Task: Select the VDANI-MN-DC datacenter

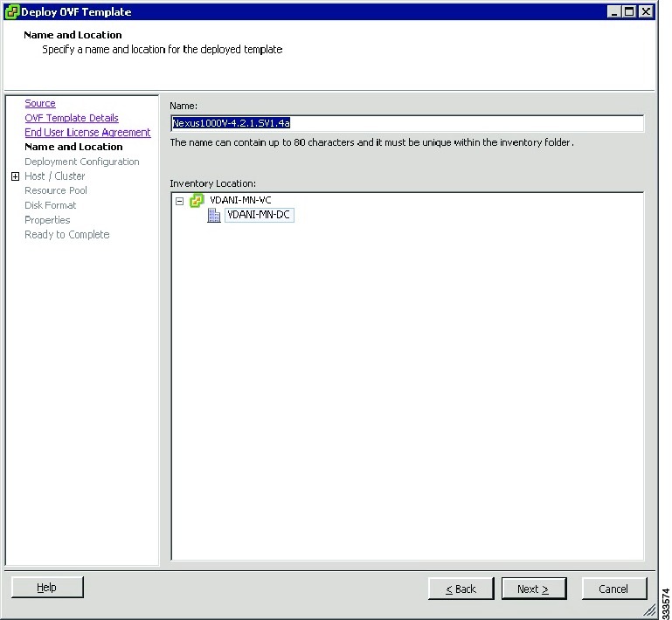Action: [259, 215]
